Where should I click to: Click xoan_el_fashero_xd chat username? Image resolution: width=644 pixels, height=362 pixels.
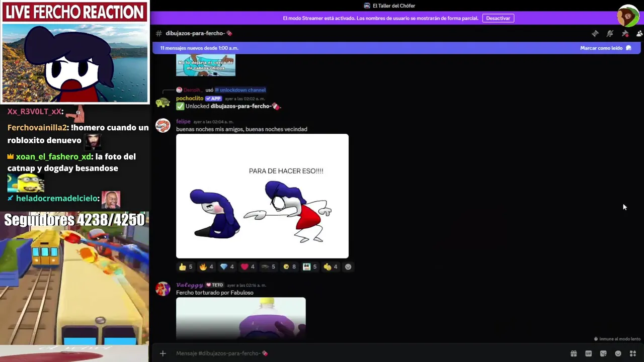tap(53, 157)
